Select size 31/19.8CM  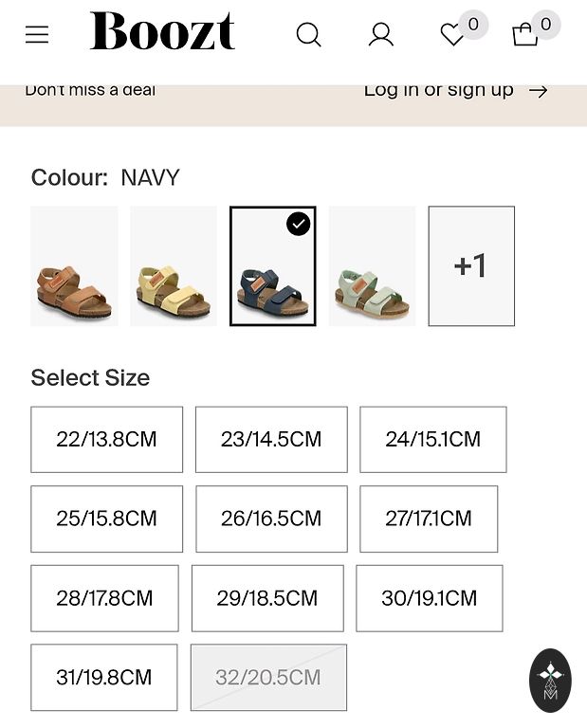[104, 678]
